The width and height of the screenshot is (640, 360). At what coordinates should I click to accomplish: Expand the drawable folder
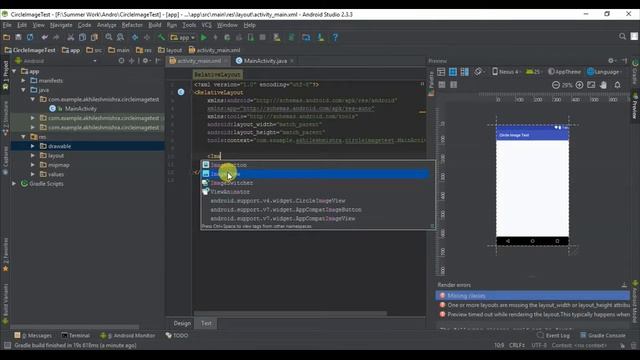[33, 146]
